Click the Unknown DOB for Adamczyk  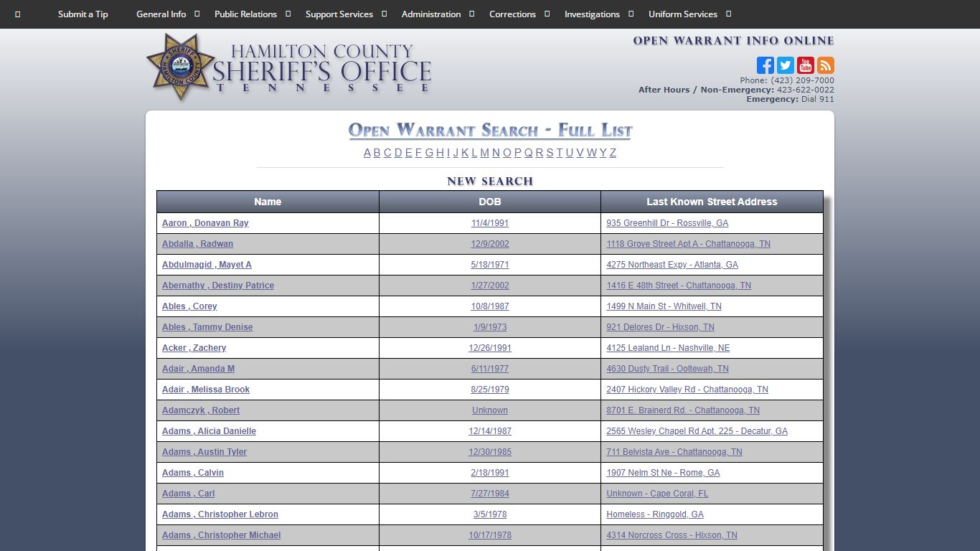(490, 410)
